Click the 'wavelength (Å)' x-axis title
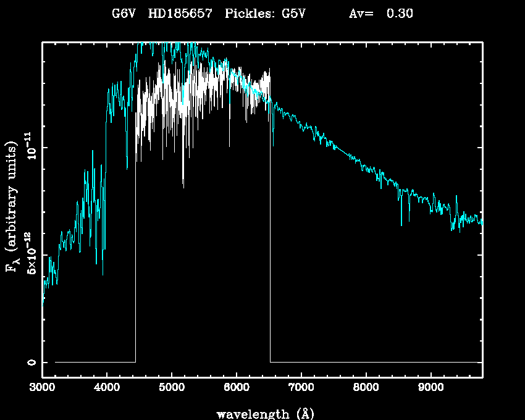This screenshot has width=525, height=420. (x=261, y=413)
